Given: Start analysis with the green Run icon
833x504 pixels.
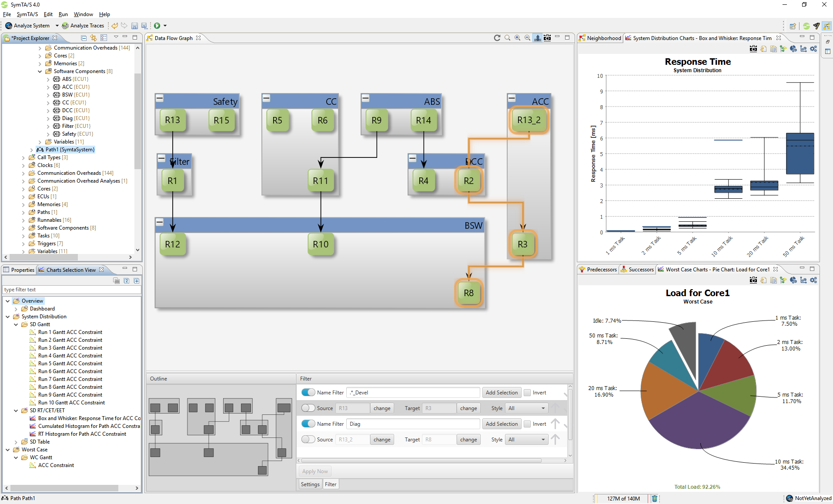Looking at the screenshot, I should point(157,25).
